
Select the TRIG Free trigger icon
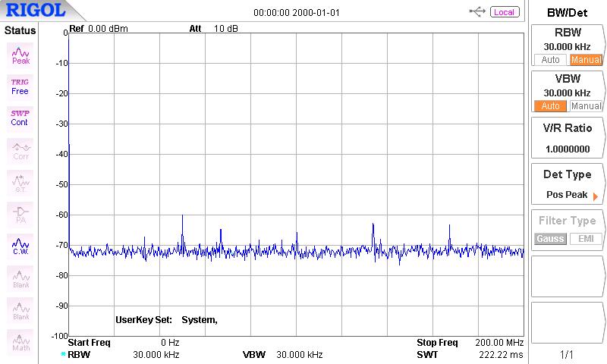20,86
